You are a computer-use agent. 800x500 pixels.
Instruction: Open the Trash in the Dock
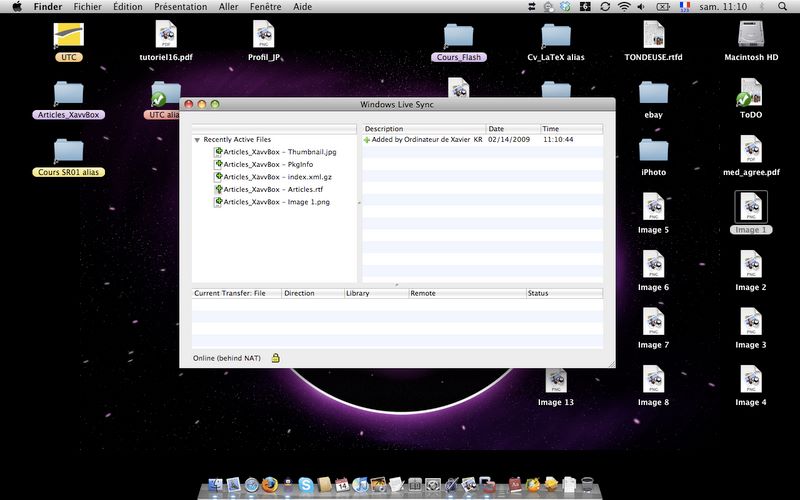coord(587,484)
